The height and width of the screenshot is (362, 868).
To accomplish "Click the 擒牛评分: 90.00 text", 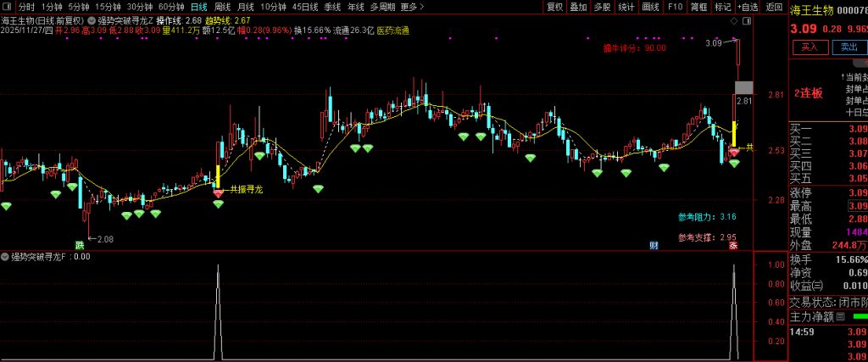I will click(634, 48).
